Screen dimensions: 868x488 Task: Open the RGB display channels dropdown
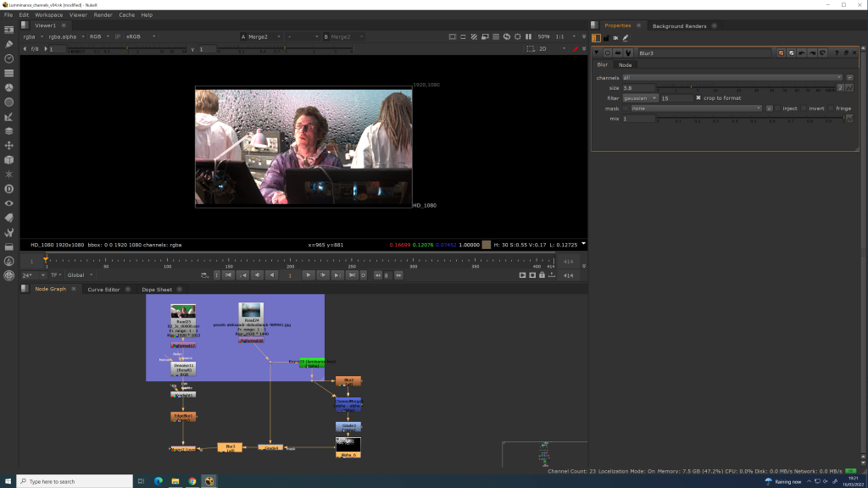100,36
